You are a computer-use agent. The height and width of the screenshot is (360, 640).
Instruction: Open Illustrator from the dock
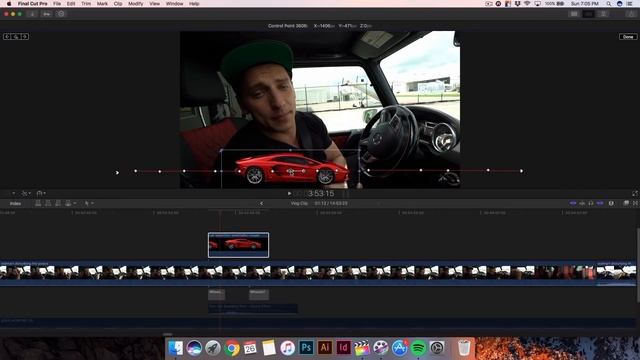click(325, 348)
